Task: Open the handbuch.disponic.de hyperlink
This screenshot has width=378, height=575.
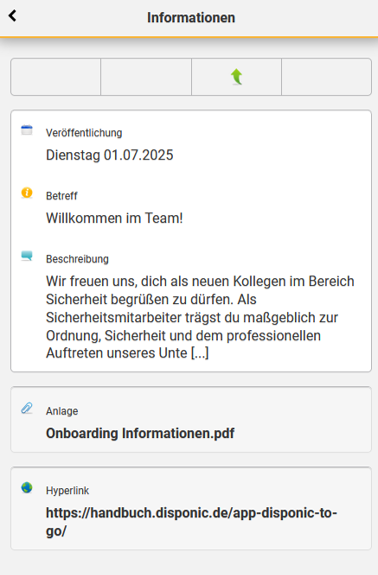Action: (x=191, y=521)
